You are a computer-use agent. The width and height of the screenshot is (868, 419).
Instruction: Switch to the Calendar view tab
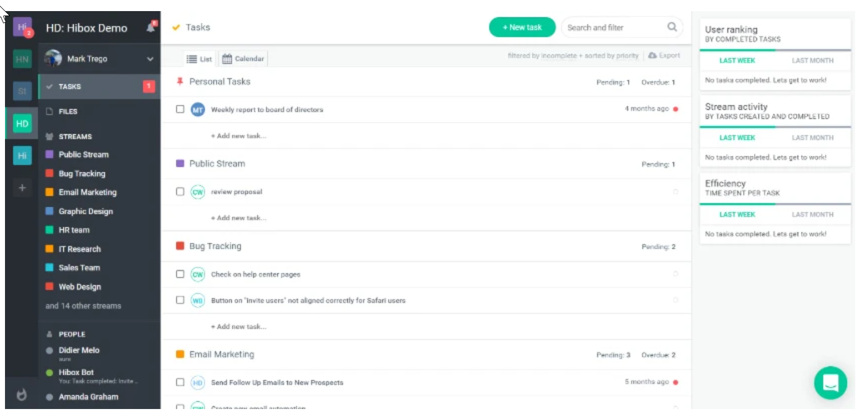point(243,59)
